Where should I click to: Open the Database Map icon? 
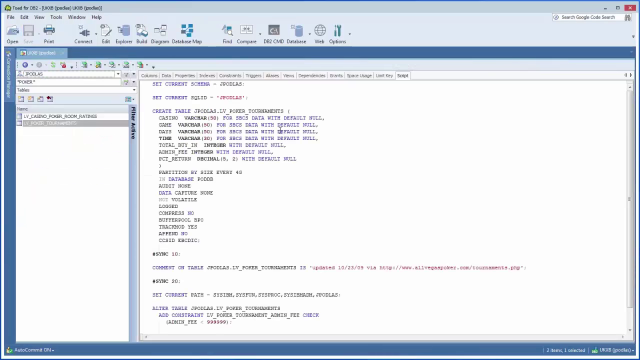pos(187,34)
